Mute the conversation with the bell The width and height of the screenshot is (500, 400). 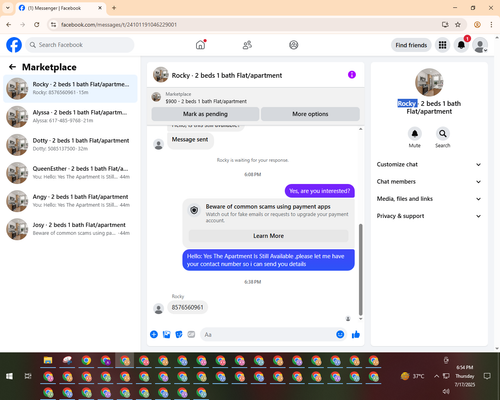click(x=415, y=134)
